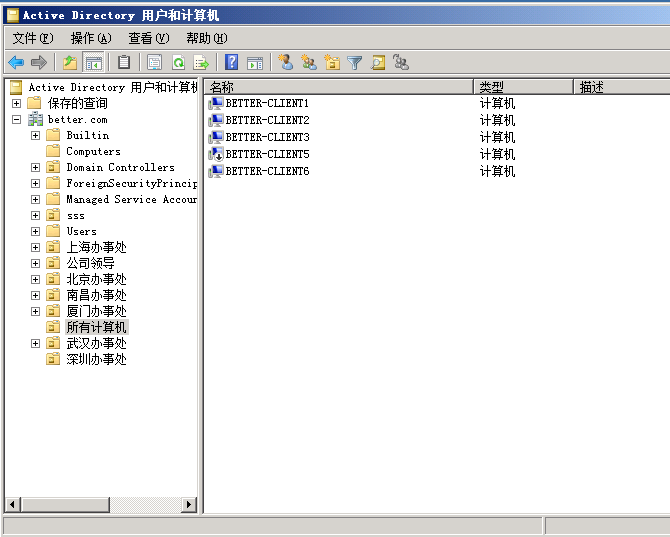
Task: Click the filter funnel toolbar icon
Action: [x=355, y=63]
